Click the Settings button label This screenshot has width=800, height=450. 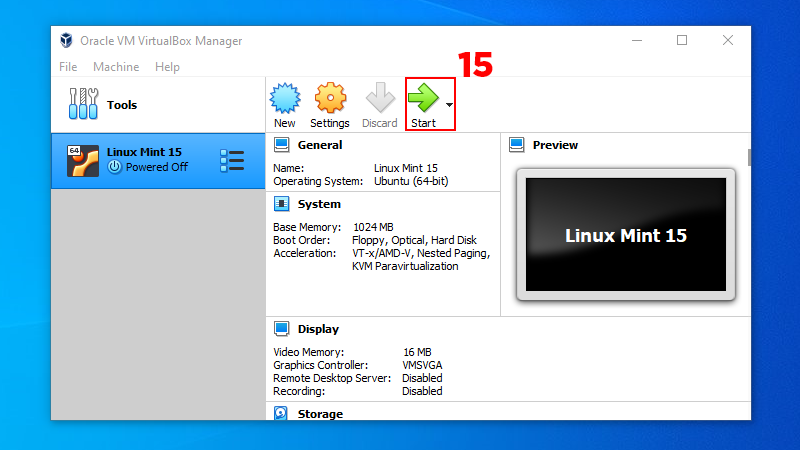(330, 123)
